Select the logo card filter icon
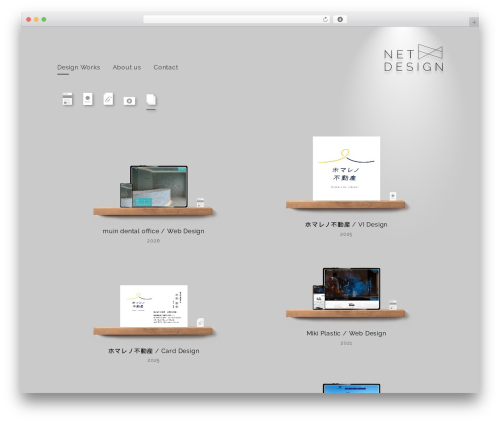The image size is (500, 423). pyautogui.click(x=88, y=99)
